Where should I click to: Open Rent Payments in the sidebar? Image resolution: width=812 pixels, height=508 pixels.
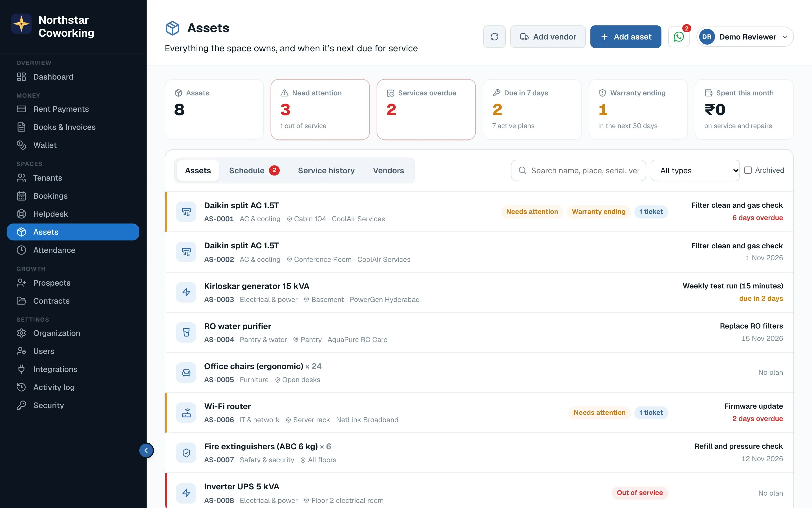pos(73,109)
